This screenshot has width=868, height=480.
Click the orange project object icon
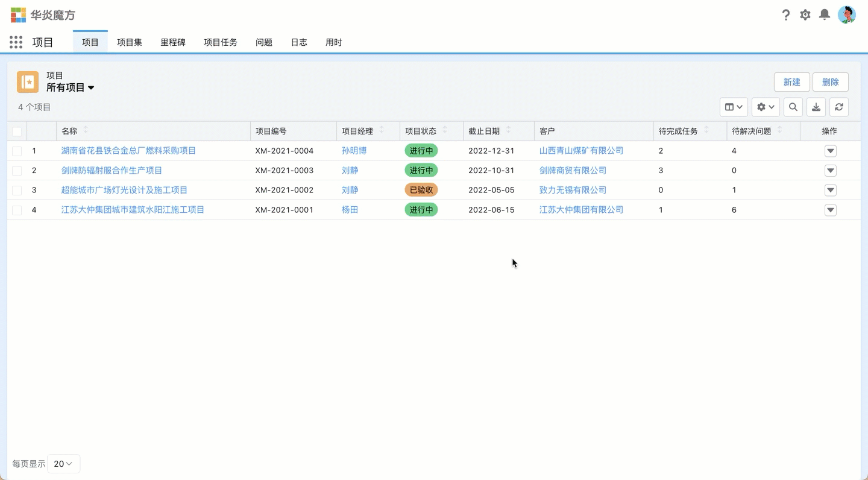pos(28,82)
